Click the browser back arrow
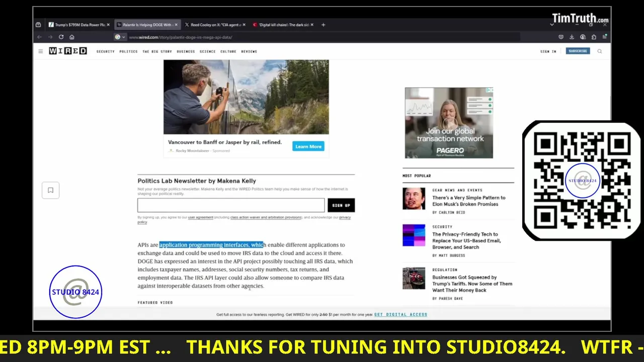 pyautogui.click(x=39, y=37)
